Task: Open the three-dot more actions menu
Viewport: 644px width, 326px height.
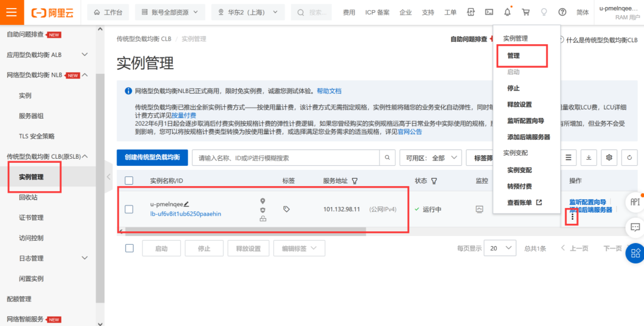Action: click(x=572, y=217)
